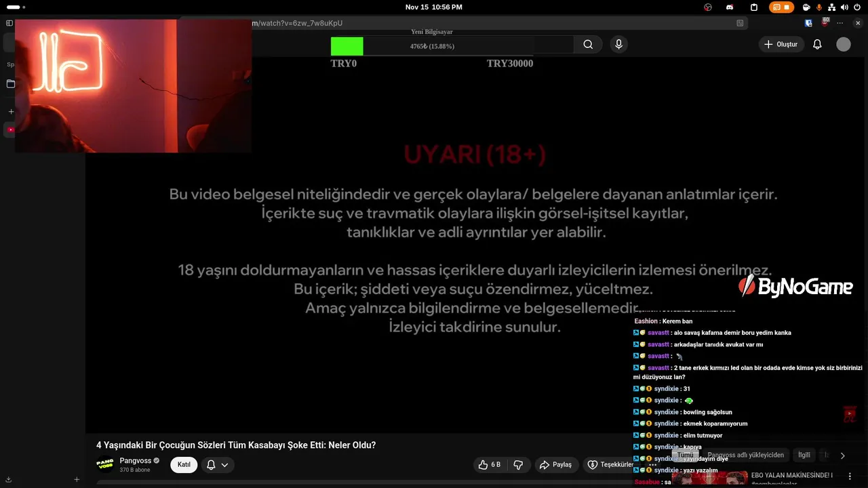Open the Activities workspace indicator
The width and height of the screenshot is (868, 488).
click(x=16, y=7)
